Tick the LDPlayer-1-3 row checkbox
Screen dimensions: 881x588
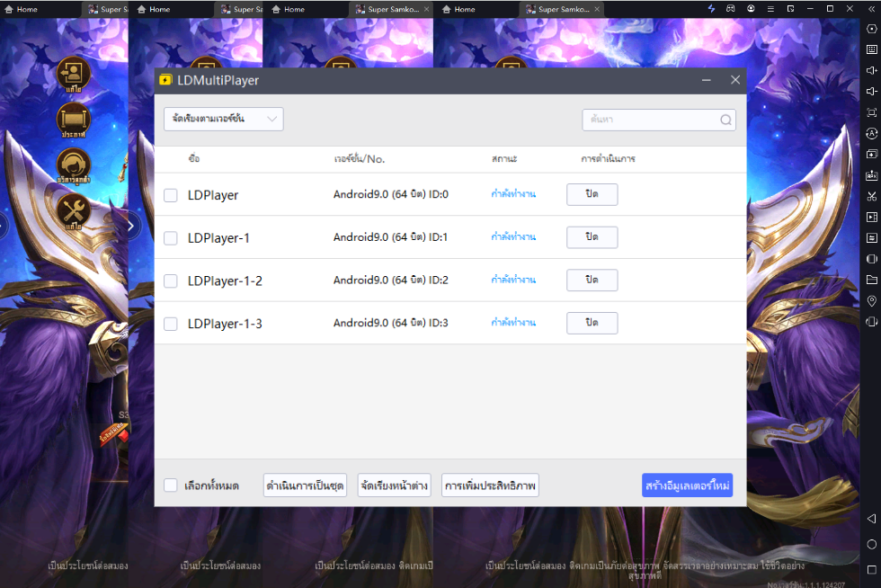(x=170, y=324)
